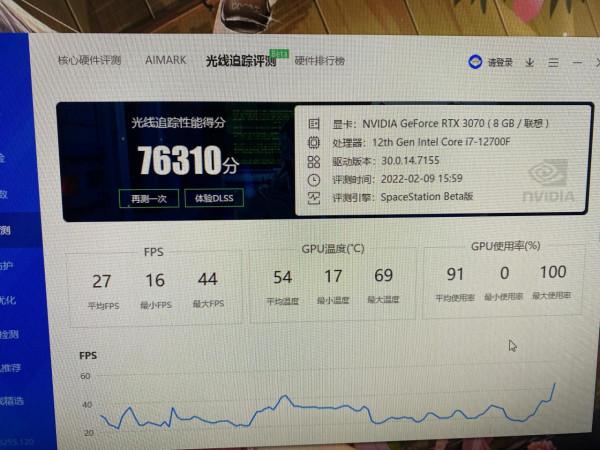Screen dimensions: 600x450
Task: Click the benchmark engine icon beside 评测引擎
Action: click(x=314, y=198)
